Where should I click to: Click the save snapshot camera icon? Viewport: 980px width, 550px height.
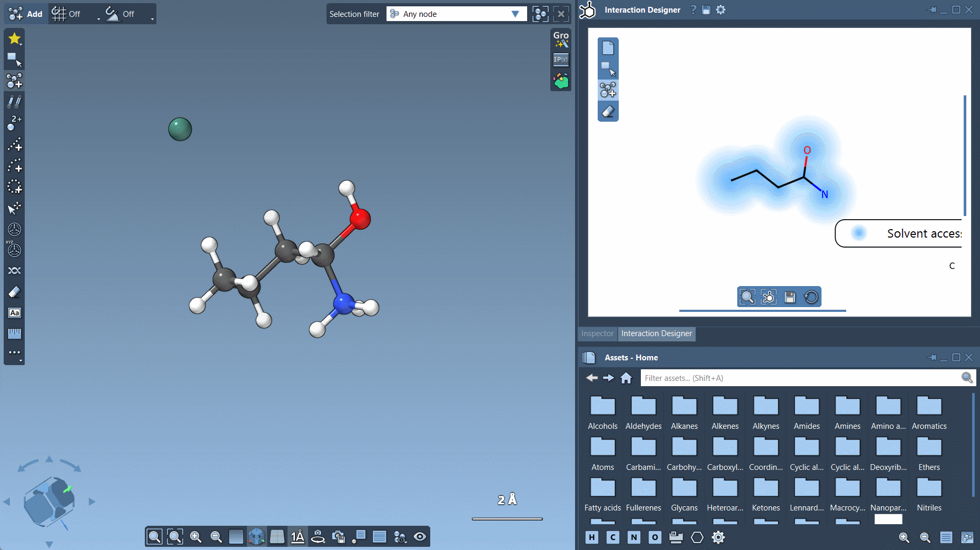tap(338, 537)
